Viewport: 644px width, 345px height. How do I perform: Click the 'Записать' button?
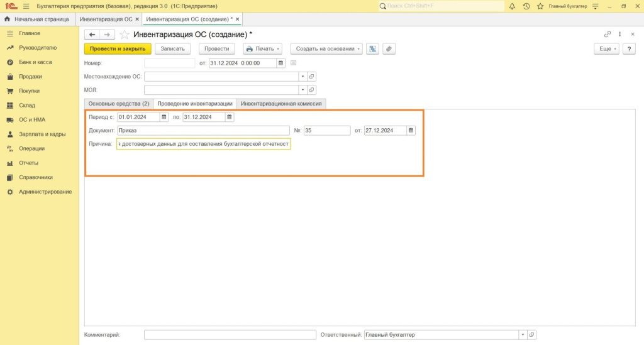click(x=172, y=48)
